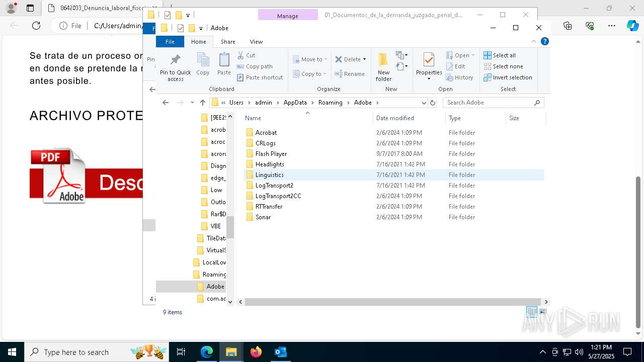
Task: Sort by the Date modified column header
Action: click(x=410, y=118)
